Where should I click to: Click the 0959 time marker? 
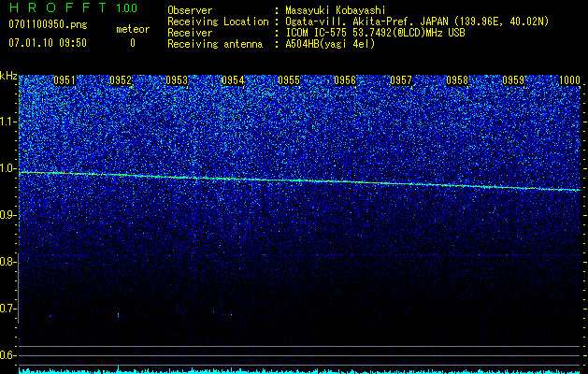point(513,80)
